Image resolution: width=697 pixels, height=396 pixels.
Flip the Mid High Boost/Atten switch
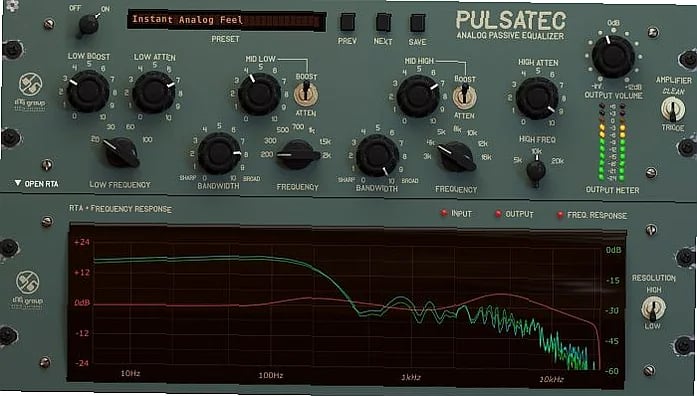[x=465, y=97]
